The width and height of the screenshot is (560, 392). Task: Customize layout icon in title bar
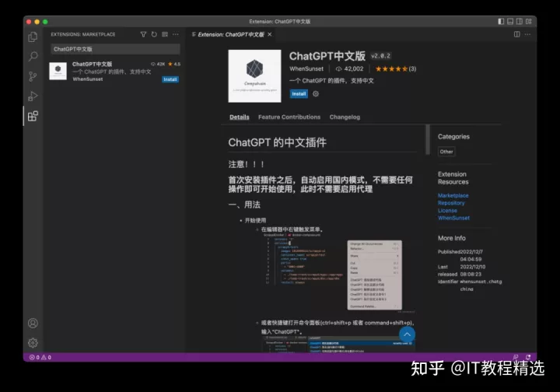point(529,22)
